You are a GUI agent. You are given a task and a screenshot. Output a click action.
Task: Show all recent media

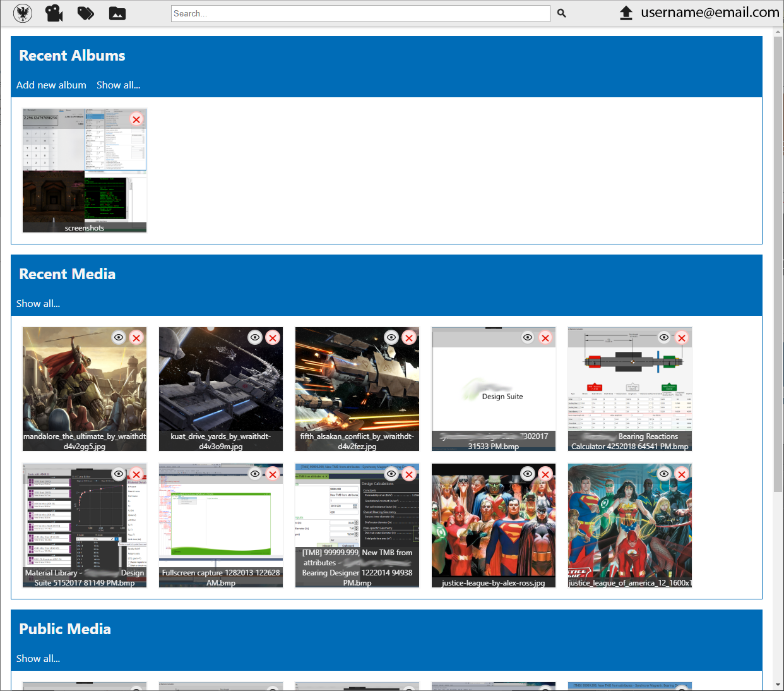click(39, 303)
